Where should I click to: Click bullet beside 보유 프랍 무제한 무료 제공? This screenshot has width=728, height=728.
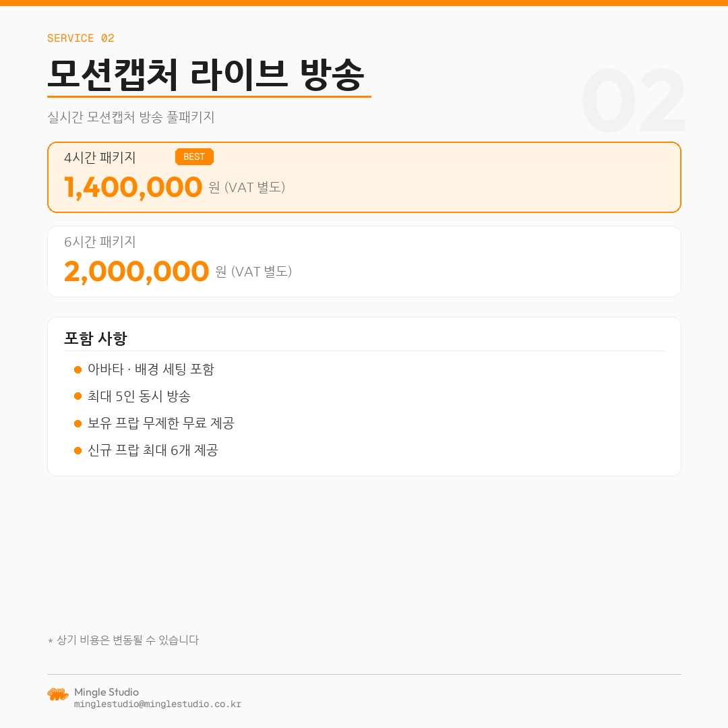click(x=78, y=423)
